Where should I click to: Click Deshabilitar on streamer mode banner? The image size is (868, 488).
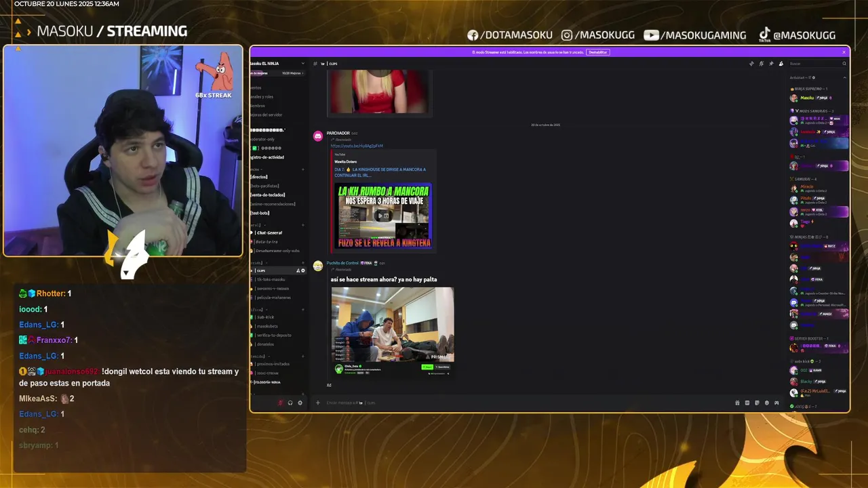[x=597, y=52]
